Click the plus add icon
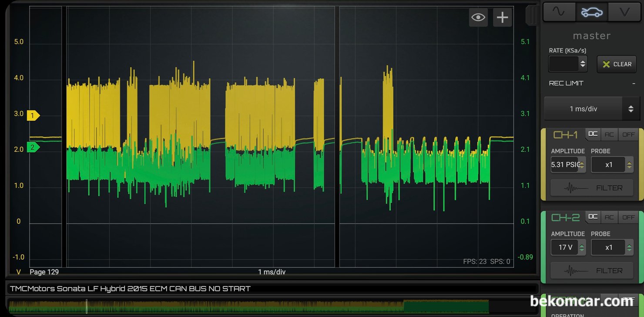The height and width of the screenshot is (317, 644). pyautogui.click(x=503, y=17)
